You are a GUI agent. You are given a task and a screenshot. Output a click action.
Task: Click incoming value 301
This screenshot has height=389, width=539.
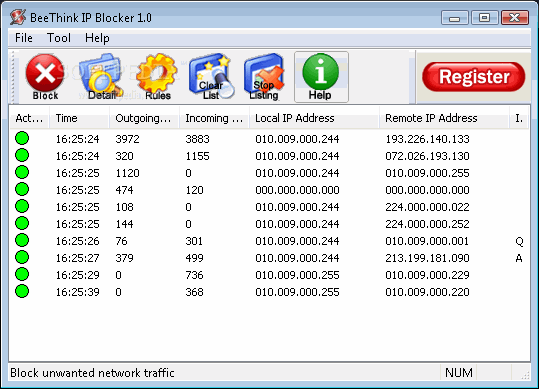(x=194, y=241)
